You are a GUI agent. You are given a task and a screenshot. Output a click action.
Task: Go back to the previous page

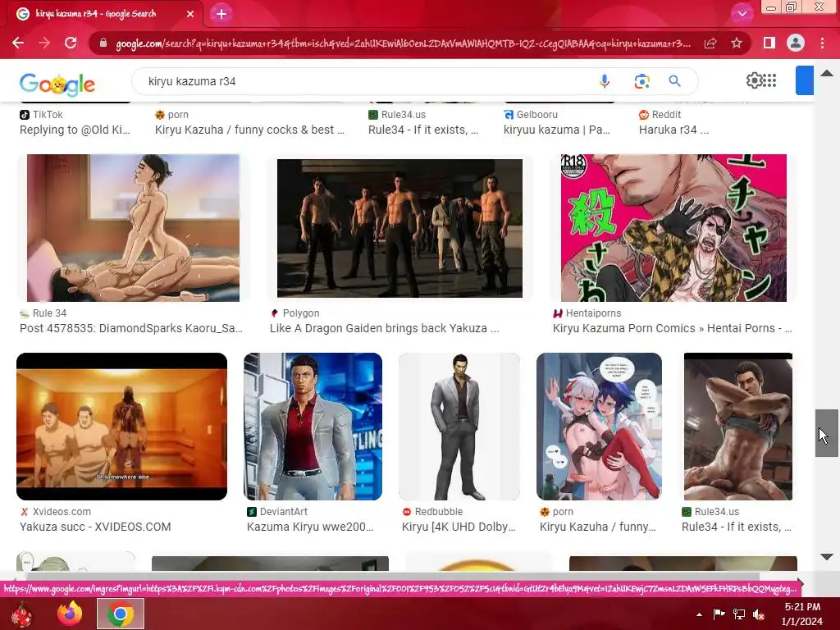[18, 43]
